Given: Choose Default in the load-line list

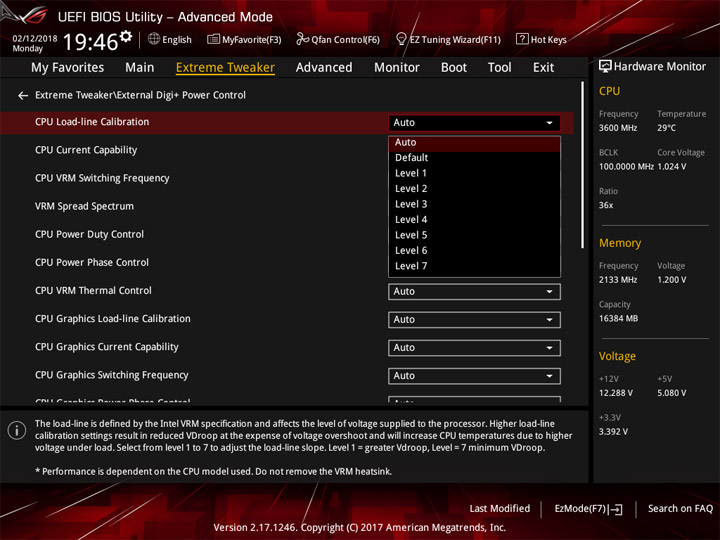Looking at the screenshot, I should pyautogui.click(x=474, y=158).
